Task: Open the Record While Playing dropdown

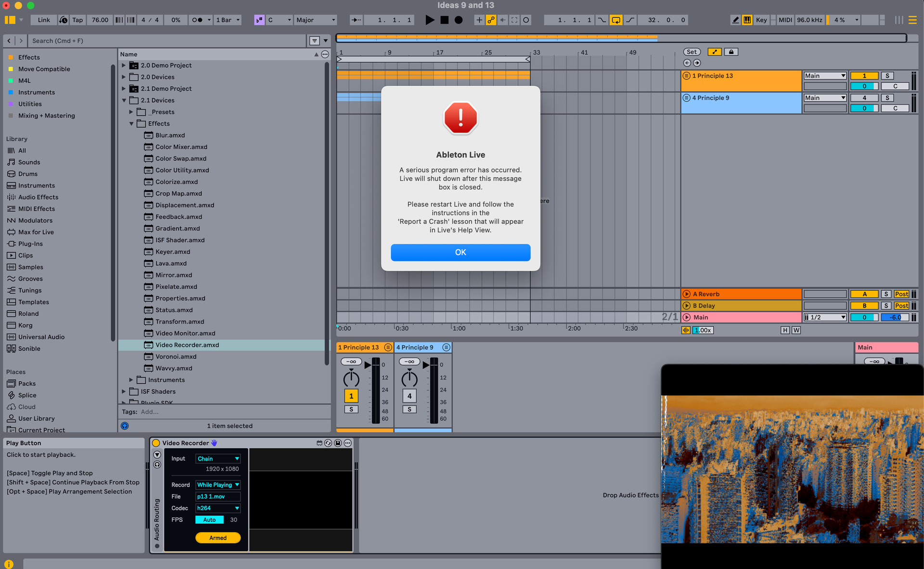Action: coord(218,485)
